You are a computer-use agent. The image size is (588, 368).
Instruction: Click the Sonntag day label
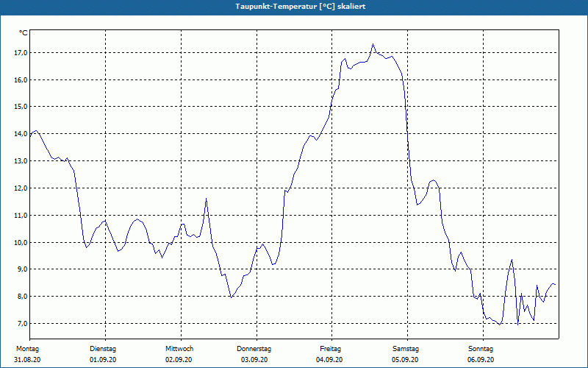(x=481, y=349)
